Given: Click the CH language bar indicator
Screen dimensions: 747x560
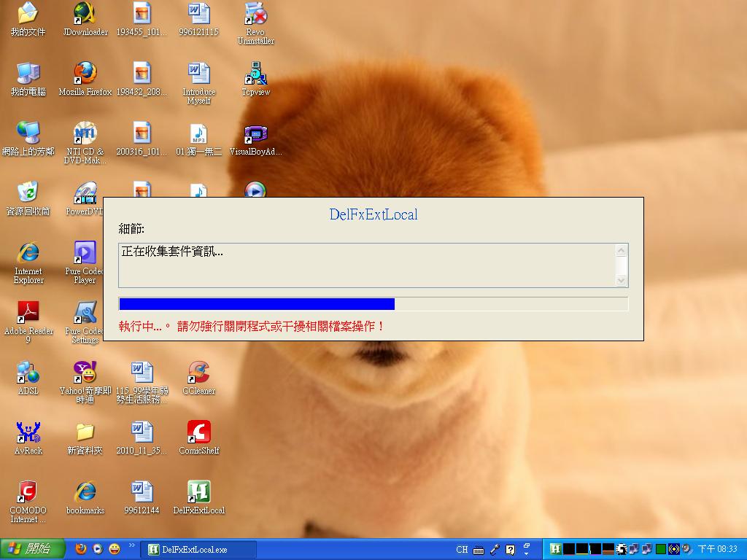Looking at the screenshot, I should point(462,550).
